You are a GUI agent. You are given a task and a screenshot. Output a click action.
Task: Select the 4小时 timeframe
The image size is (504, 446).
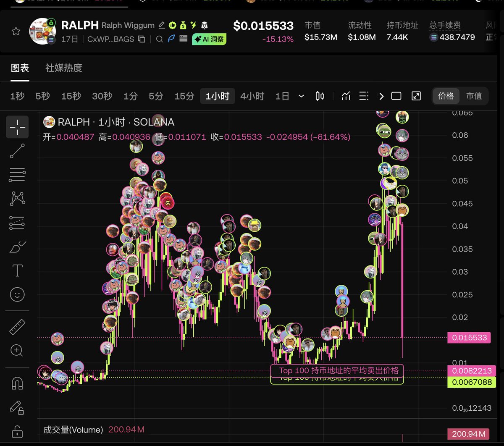pos(252,96)
